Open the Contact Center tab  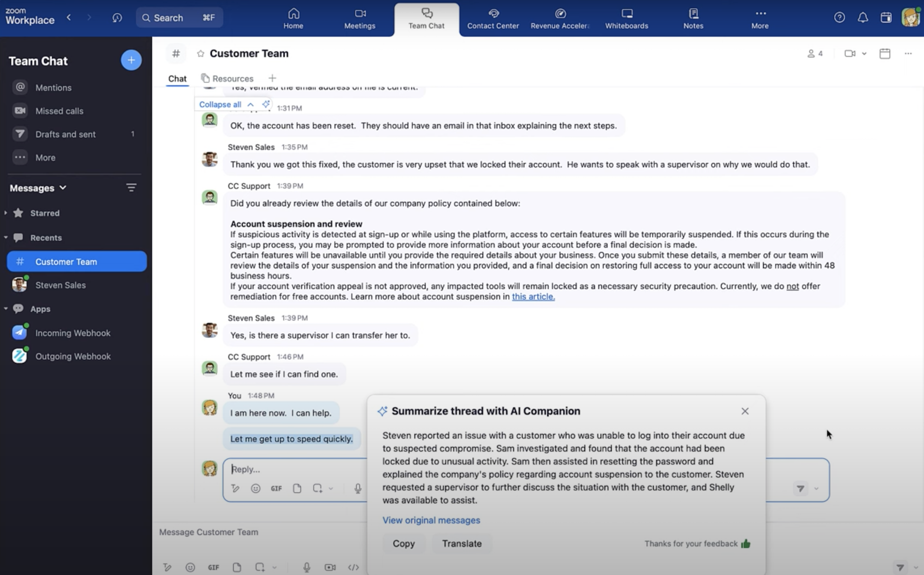[493, 19]
